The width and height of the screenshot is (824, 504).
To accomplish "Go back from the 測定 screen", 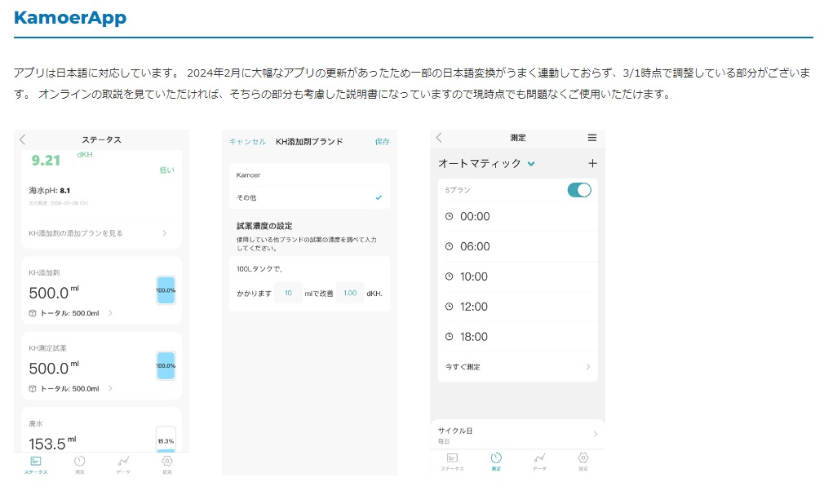I will click(439, 138).
